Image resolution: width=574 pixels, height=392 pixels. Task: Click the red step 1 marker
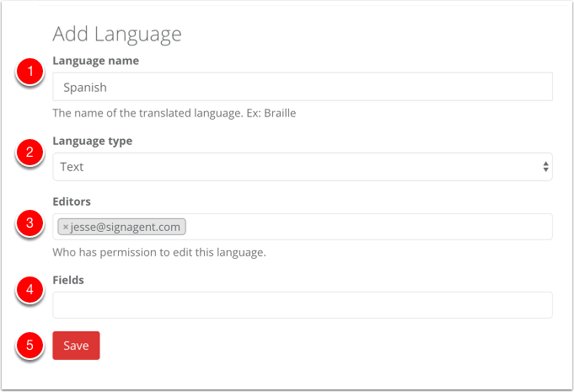pos(30,72)
